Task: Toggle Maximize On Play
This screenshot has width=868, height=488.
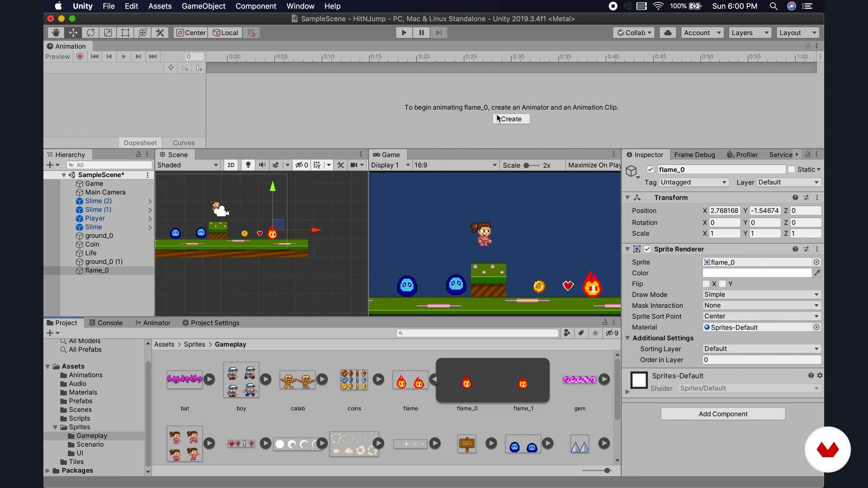Action: (x=594, y=165)
